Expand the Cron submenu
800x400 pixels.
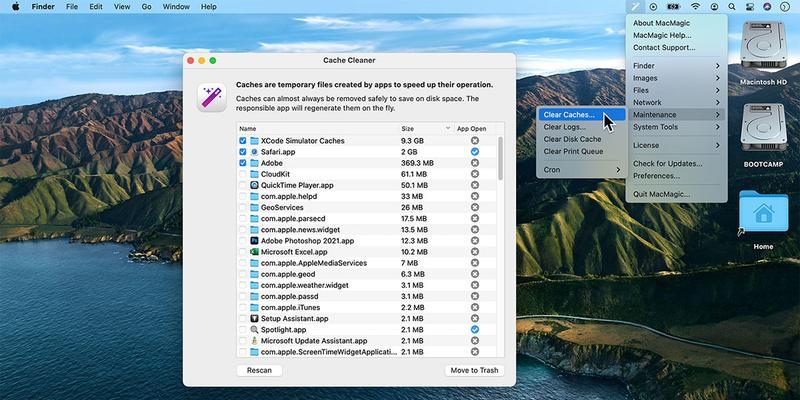coord(581,169)
